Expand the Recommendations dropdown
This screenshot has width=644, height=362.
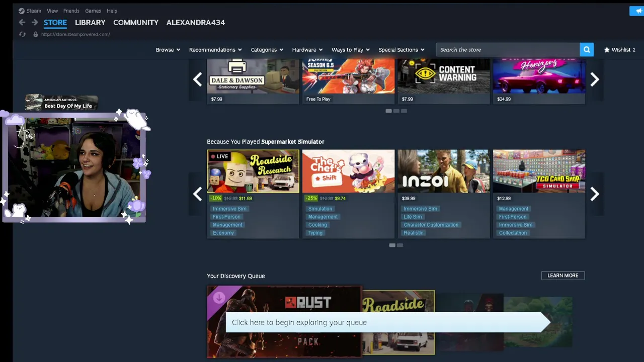point(215,50)
